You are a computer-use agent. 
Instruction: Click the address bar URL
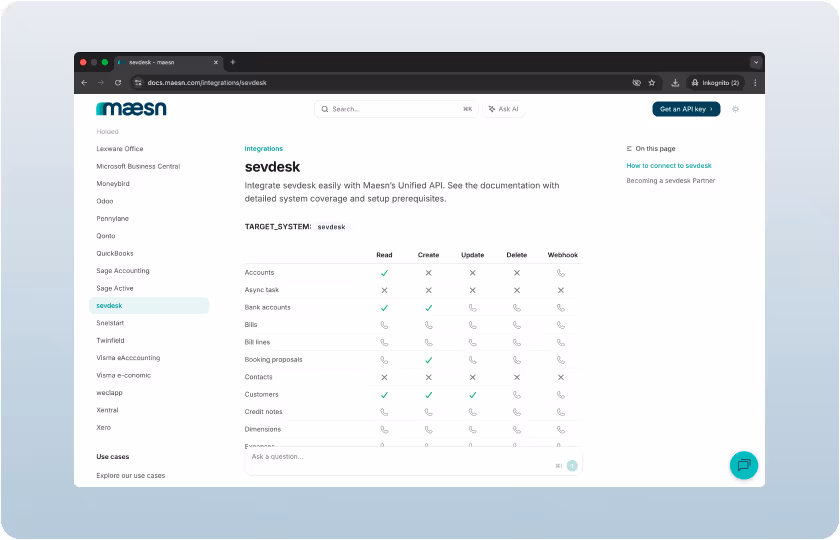(x=207, y=82)
